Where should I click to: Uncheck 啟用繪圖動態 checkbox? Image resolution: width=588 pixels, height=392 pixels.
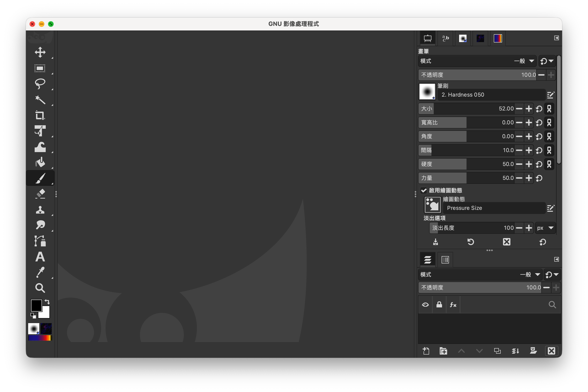[x=424, y=190]
